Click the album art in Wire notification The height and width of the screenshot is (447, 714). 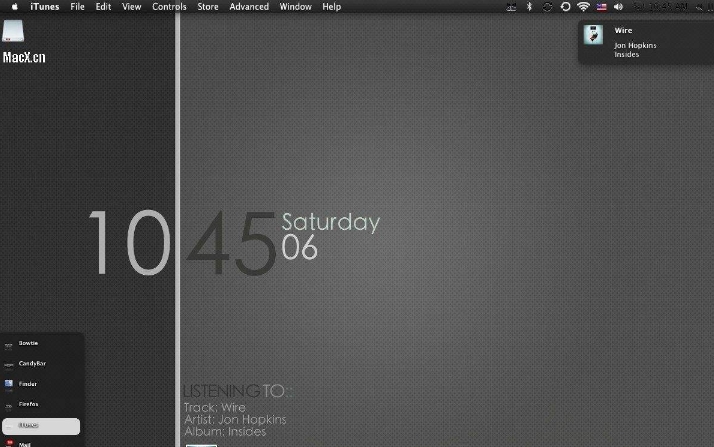tap(593, 35)
